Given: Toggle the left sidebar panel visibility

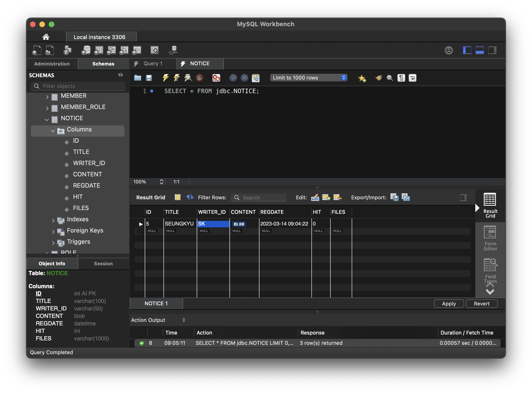Looking at the screenshot, I should point(467,50).
